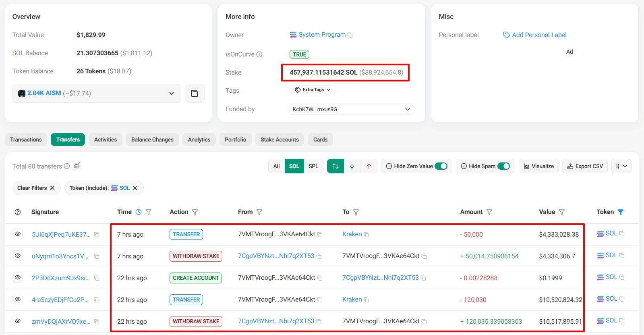The image size is (644, 335).
Task: Expand the 2.04K AISM token dropdown
Action: (x=97, y=94)
